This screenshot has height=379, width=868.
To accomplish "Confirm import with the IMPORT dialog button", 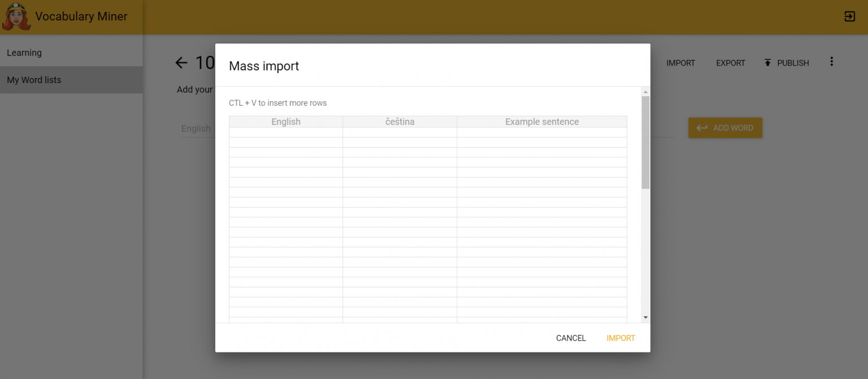I will point(620,338).
